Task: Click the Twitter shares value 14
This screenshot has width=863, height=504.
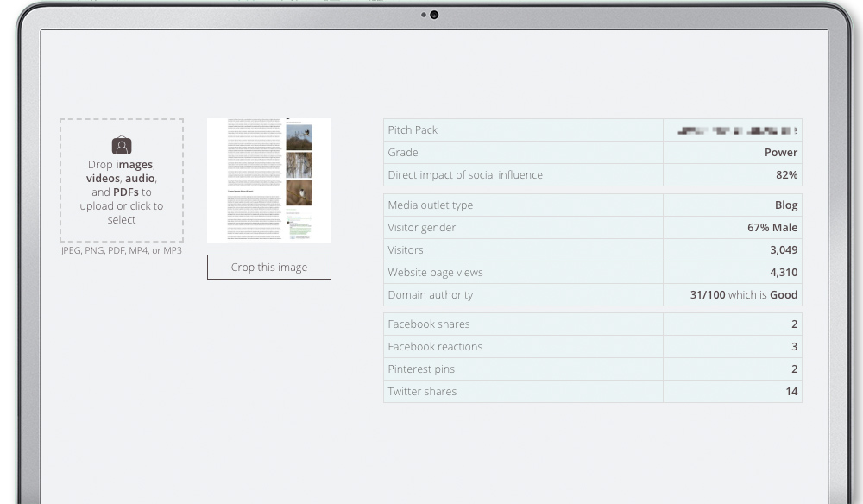Action: tap(791, 392)
